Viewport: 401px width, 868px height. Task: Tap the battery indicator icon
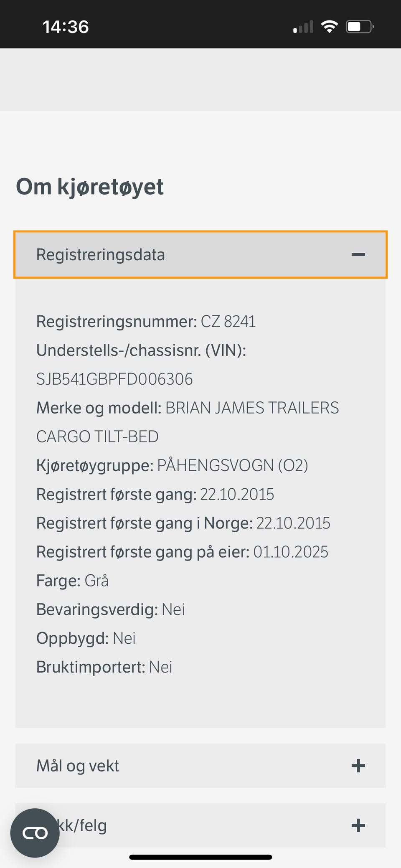tap(360, 27)
